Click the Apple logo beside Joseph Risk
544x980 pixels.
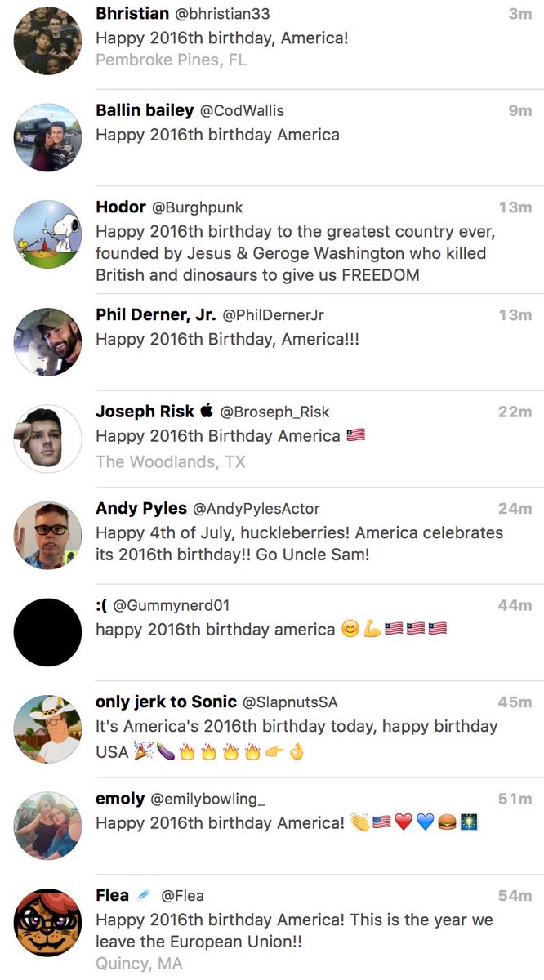click(207, 411)
